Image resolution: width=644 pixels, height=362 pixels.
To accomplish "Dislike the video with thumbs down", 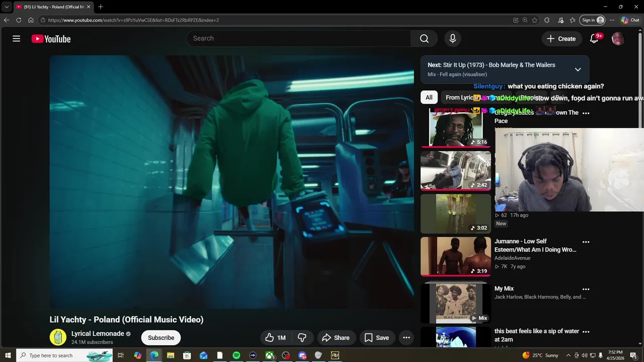I will pos(302,338).
